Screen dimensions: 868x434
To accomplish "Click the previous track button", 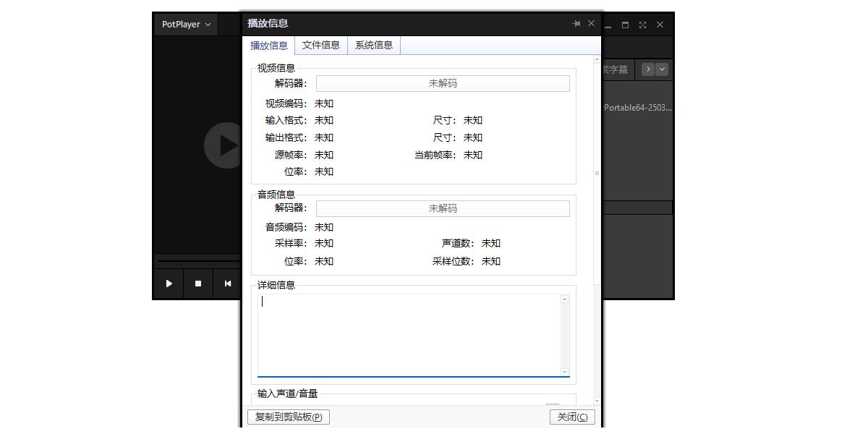I will pyautogui.click(x=228, y=284).
